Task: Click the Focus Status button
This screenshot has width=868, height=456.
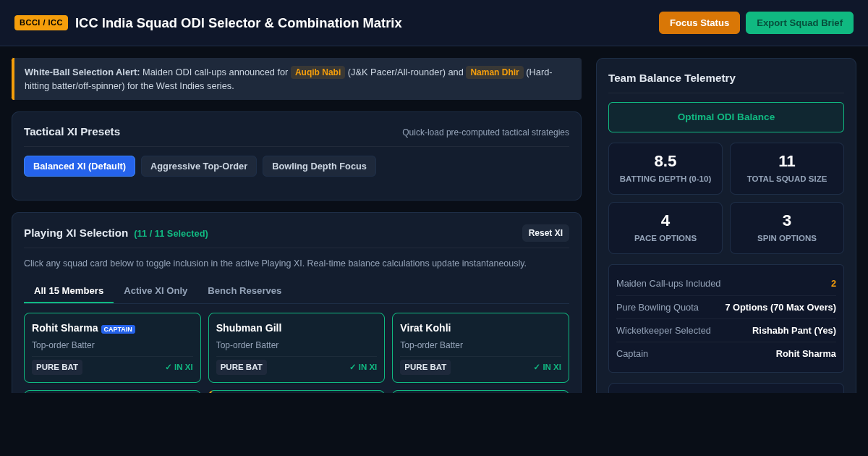Action: [x=699, y=22]
